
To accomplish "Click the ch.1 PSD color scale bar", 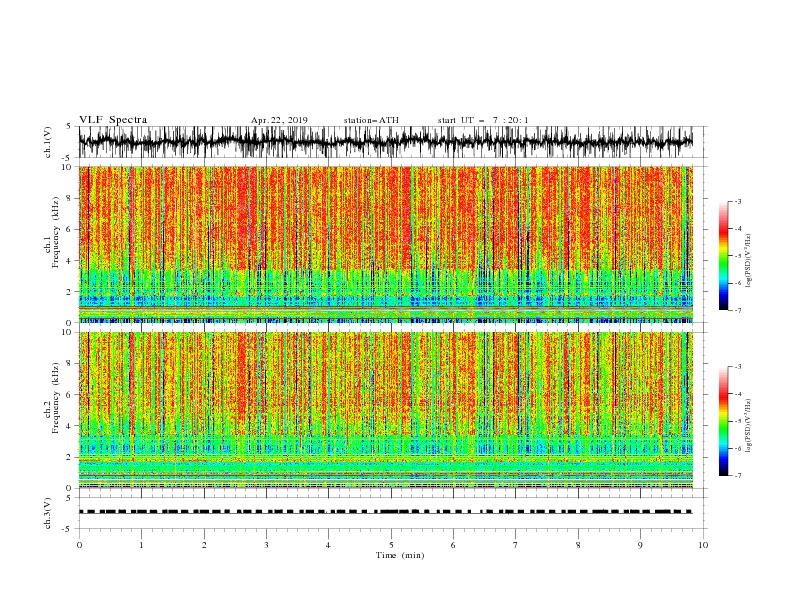I will click(x=723, y=256).
